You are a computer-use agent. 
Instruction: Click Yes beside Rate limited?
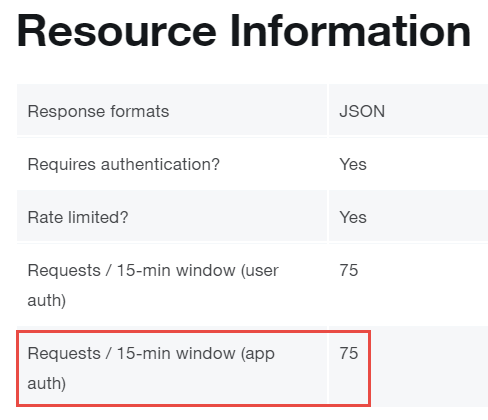click(x=353, y=217)
